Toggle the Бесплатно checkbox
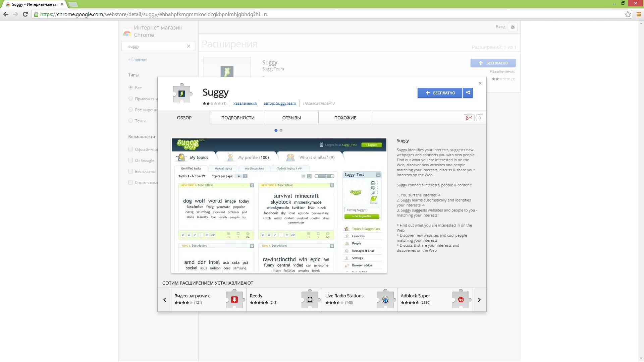Viewport: 644px width, 362px height. tap(131, 171)
